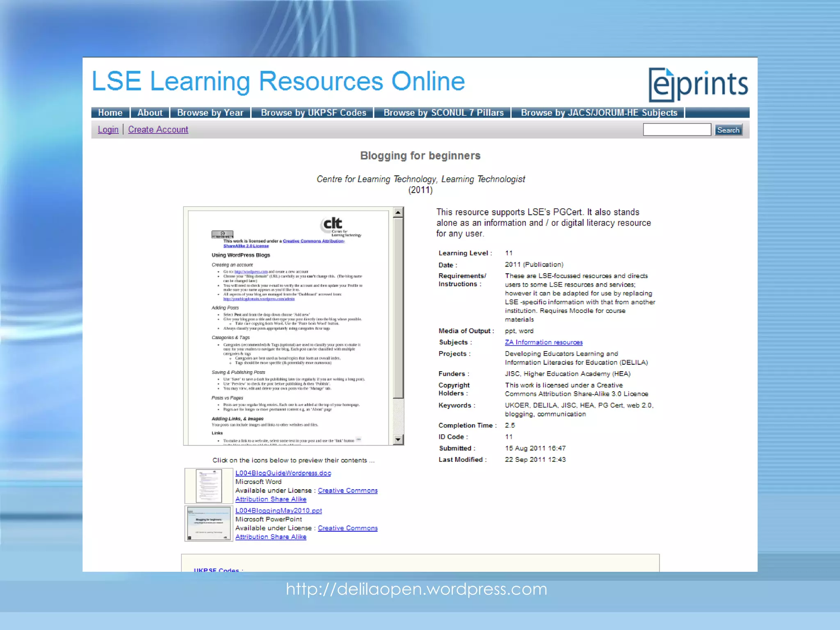
Task: Click the preview pane scroll up arrow
Action: coord(398,212)
